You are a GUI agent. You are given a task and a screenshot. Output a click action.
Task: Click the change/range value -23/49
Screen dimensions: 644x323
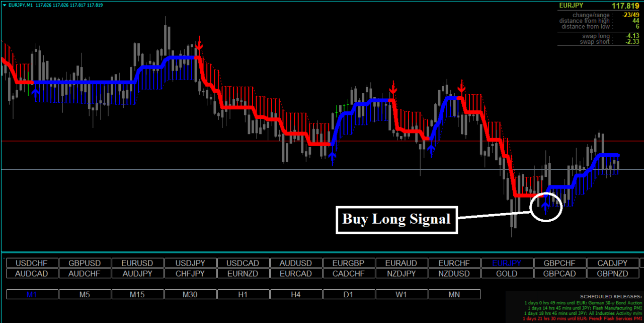coord(631,15)
